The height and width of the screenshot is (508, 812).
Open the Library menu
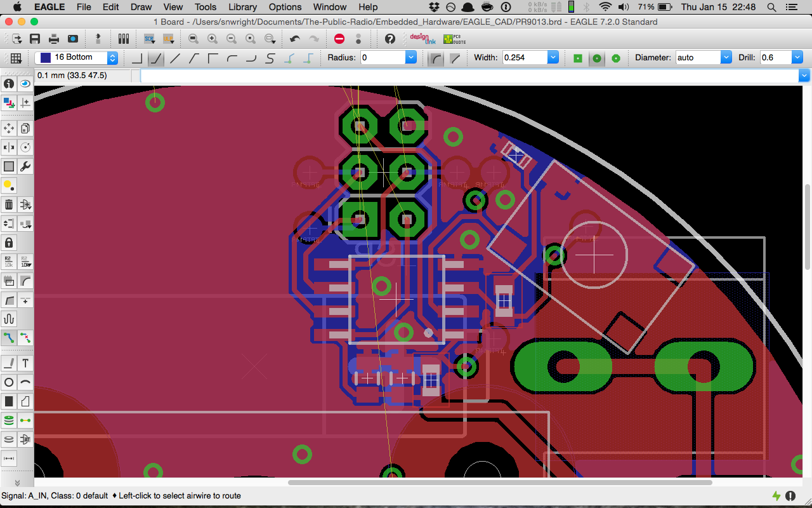click(x=242, y=7)
